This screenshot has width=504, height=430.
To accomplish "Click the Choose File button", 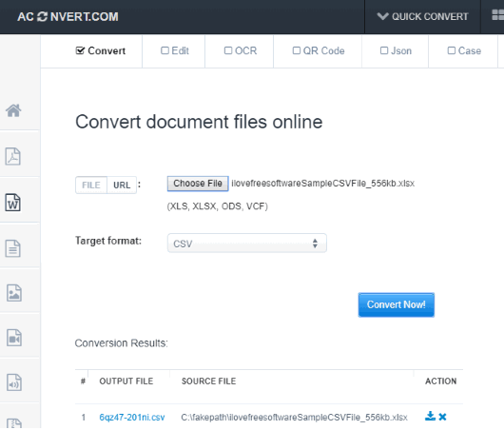I will [198, 184].
